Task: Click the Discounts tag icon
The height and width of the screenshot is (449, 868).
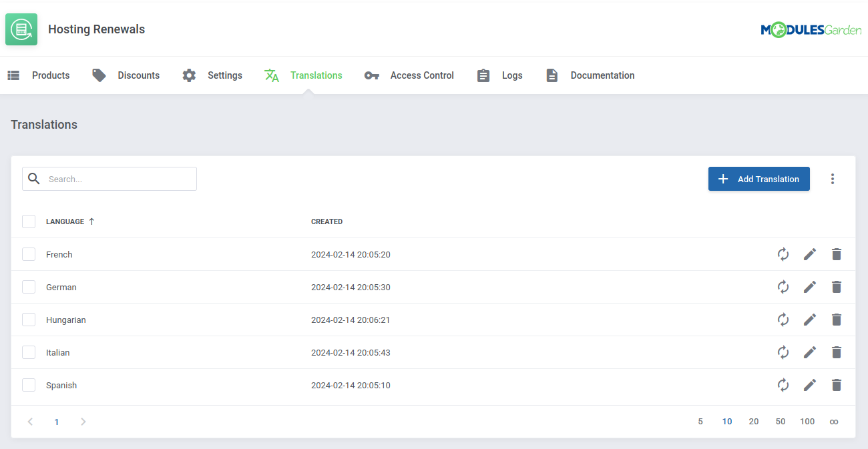Action: pyautogui.click(x=99, y=75)
